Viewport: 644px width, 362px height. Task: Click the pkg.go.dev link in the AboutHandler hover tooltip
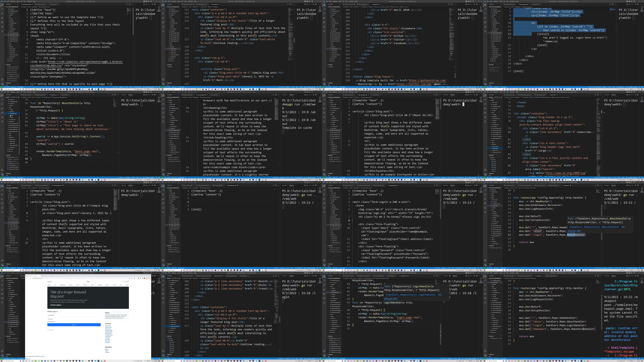pyautogui.click(x=575, y=231)
